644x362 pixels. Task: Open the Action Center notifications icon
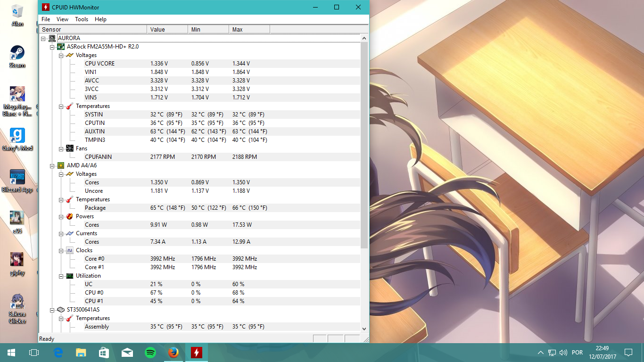(628, 353)
